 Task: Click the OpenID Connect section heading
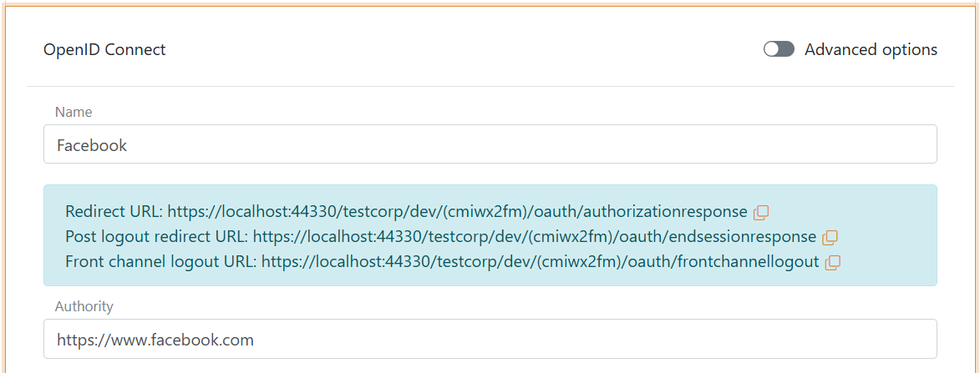[x=104, y=49]
